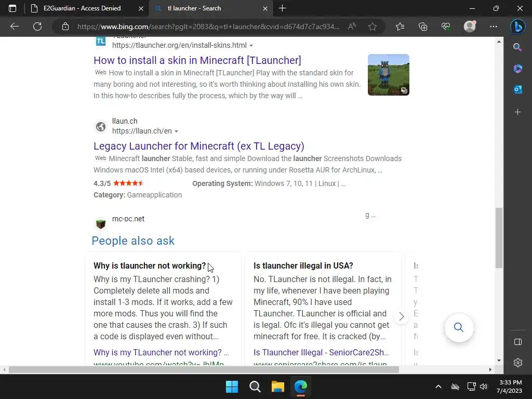This screenshot has height=399, width=532.
Task: Click the address bar URL field
Action: pyautogui.click(x=208, y=26)
